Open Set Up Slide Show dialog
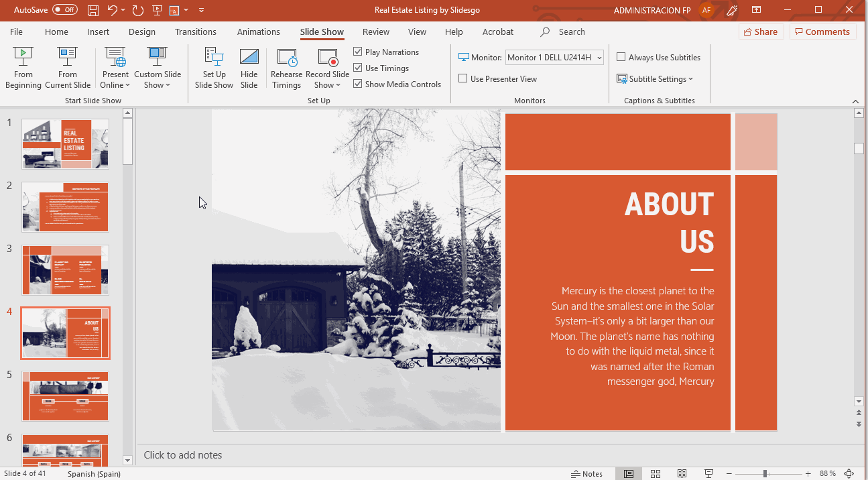Viewport: 868px width, 480px height. click(214, 68)
